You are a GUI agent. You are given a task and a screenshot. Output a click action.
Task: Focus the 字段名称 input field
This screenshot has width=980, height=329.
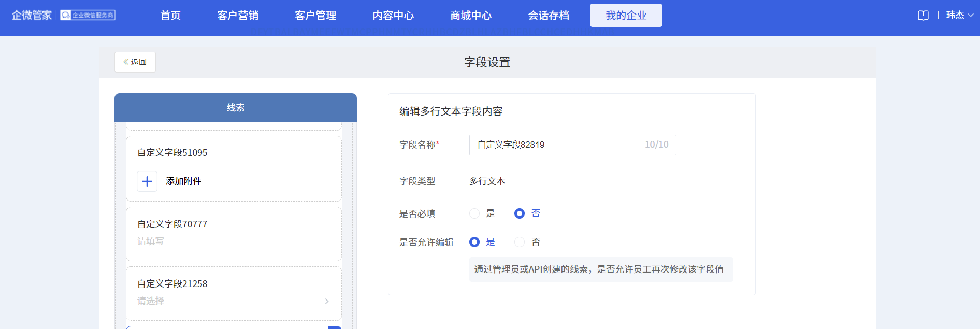pos(572,145)
